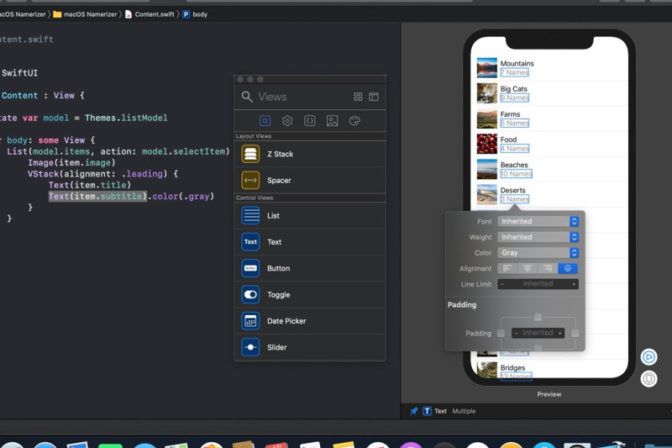Pin the preview using the pin icon
Image resolution: width=672 pixels, height=448 pixels.
coord(413,411)
